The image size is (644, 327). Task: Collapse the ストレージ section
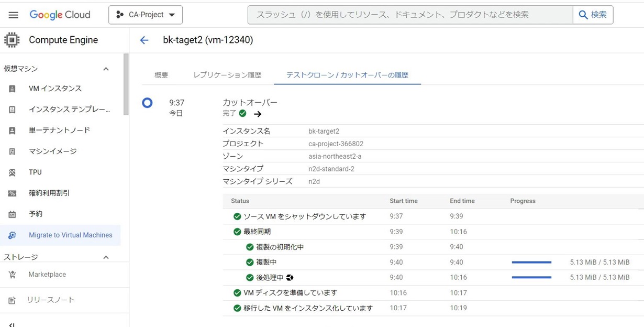pyautogui.click(x=106, y=257)
